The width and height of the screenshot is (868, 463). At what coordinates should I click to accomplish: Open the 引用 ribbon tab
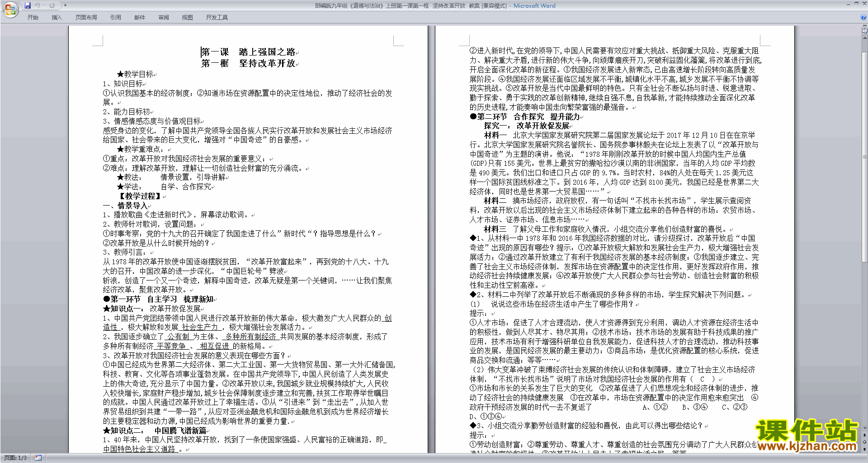[x=116, y=18]
